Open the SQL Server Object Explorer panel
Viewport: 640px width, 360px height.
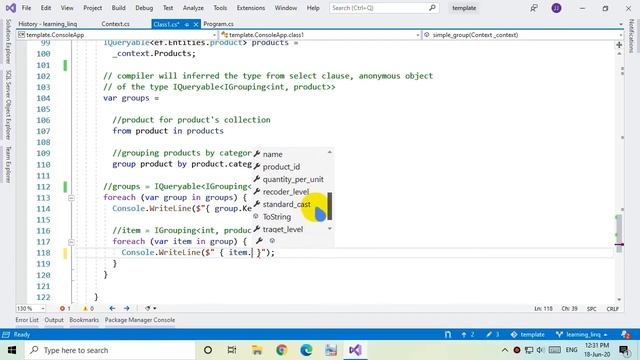coord(8,105)
